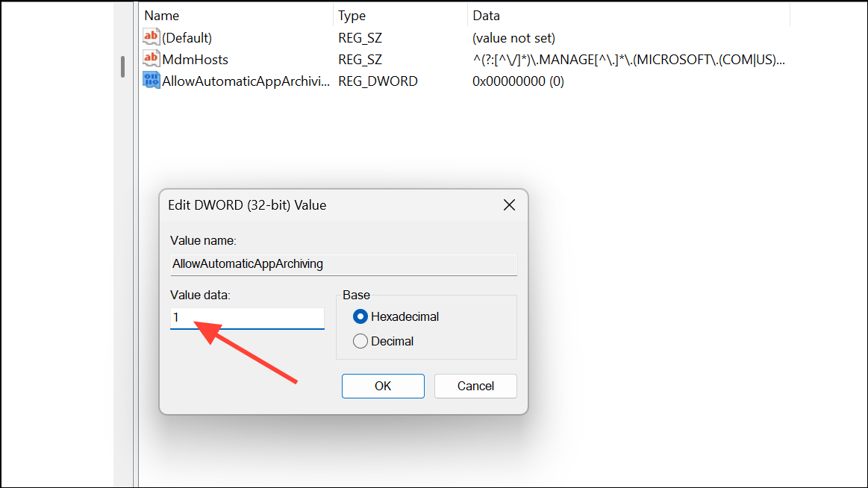Click inside the Value data field
The height and width of the screenshot is (488, 868).
(x=246, y=317)
